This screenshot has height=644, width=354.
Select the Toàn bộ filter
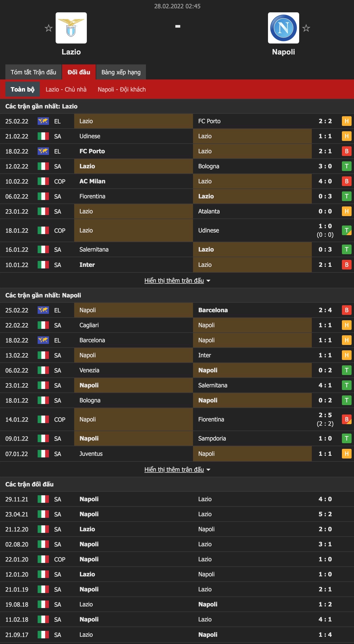[x=23, y=89]
